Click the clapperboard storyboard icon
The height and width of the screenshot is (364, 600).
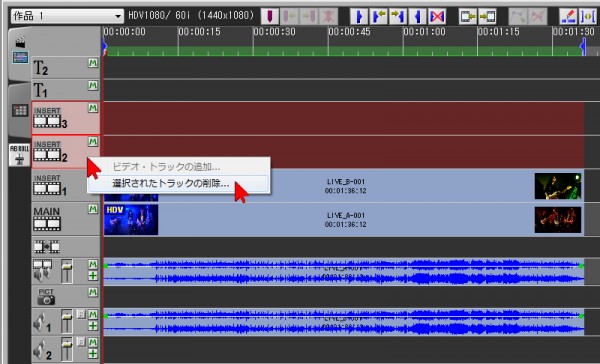tap(20, 42)
